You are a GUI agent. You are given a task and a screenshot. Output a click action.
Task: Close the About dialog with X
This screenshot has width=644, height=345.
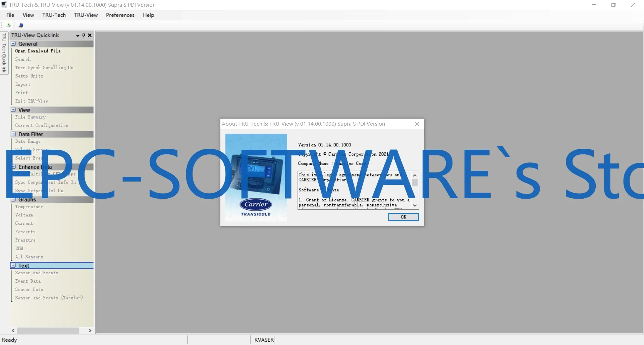pos(417,124)
